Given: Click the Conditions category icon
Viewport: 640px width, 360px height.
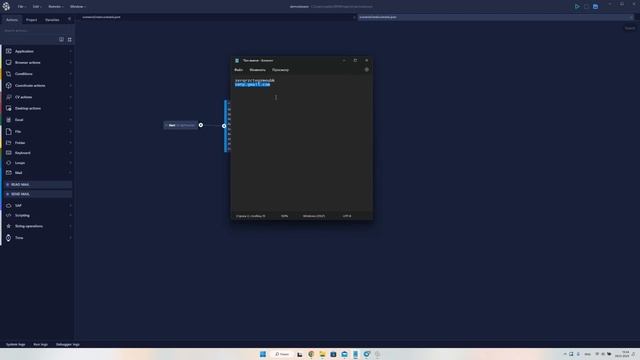Looking at the screenshot, I should [9, 74].
